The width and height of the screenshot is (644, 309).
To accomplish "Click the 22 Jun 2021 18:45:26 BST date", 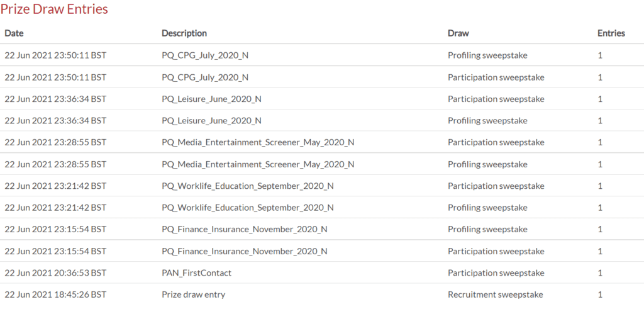I will click(55, 295).
